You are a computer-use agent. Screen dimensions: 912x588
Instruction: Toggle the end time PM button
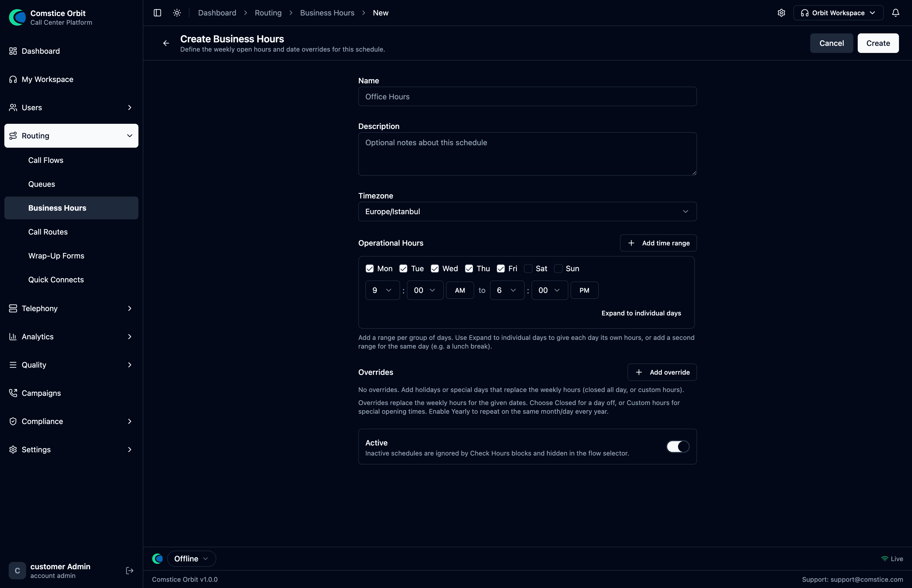coord(584,290)
